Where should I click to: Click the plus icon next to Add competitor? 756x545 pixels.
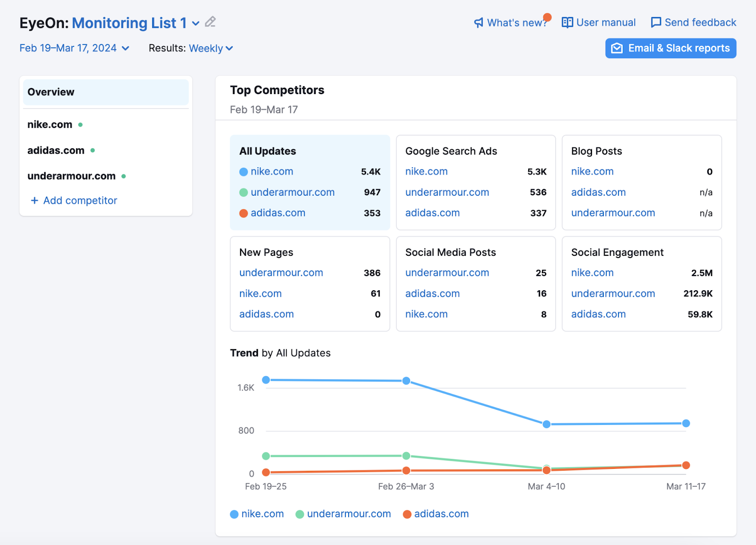[x=34, y=200]
